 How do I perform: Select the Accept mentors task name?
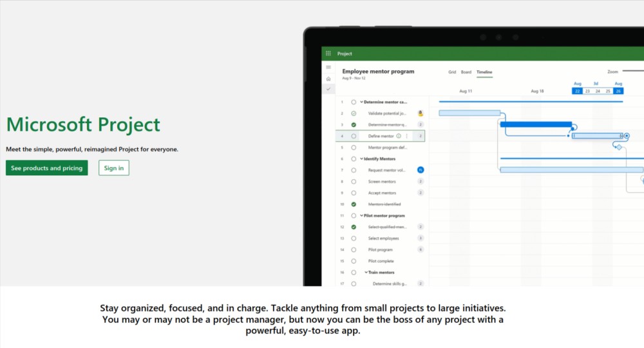tap(382, 193)
